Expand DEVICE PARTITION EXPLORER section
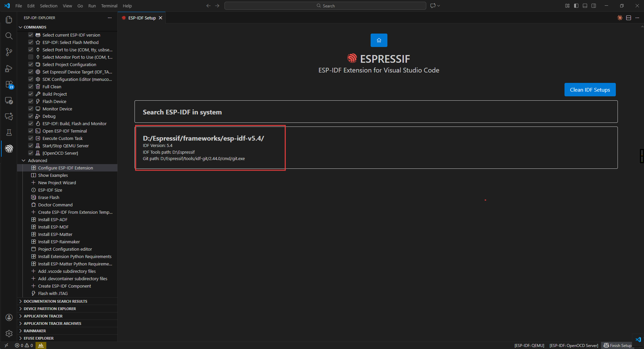Screen dimensions: 644x349 [x=67, y=309]
